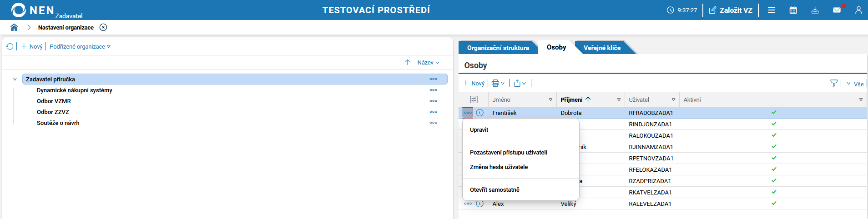Select Odbor ZZVZ tree item

53,112
